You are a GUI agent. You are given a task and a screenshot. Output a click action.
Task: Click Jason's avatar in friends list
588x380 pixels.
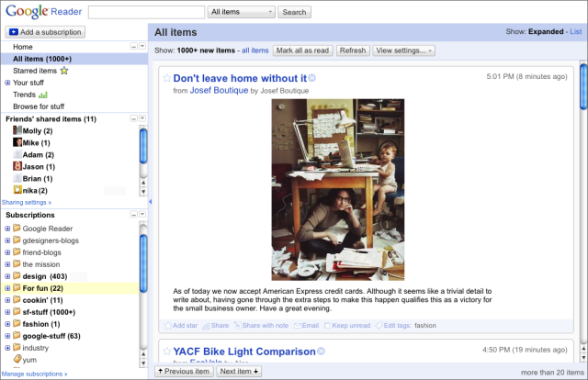(x=17, y=166)
